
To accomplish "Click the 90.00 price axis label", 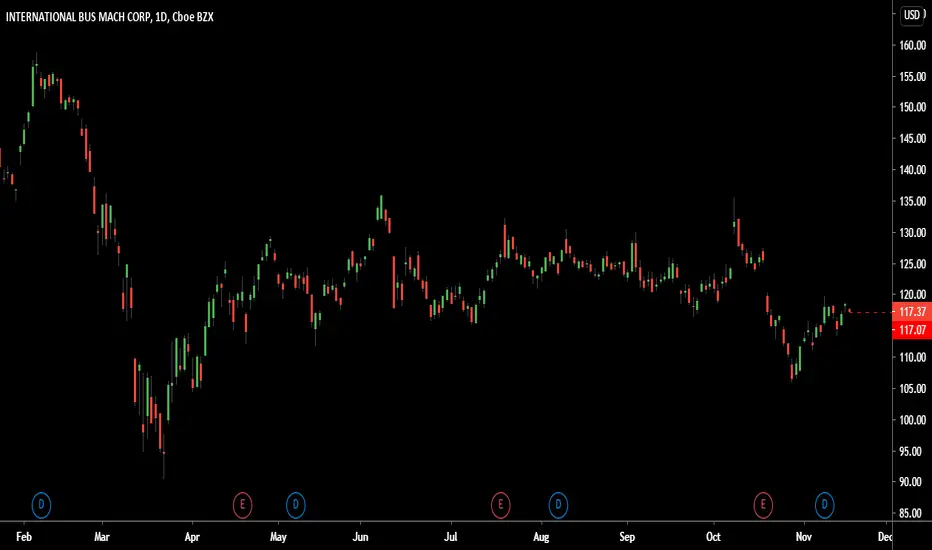I will [x=912, y=482].
